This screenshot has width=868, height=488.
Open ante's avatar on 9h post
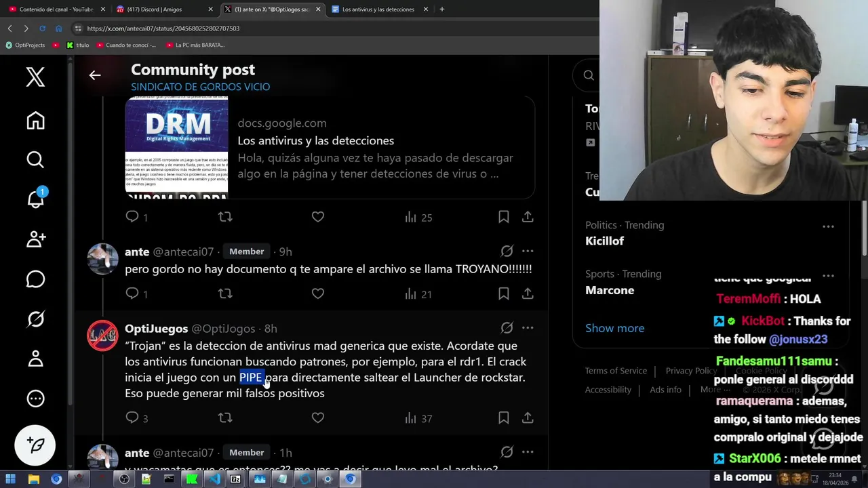pyautogui.click(x=102, y=258)
